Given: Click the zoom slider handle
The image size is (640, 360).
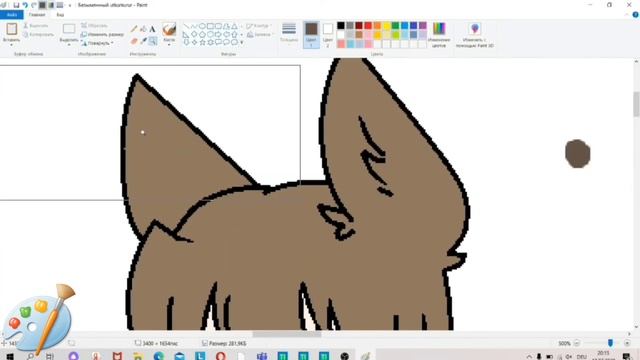Looking at the screenshot, I should coord(610,343).
